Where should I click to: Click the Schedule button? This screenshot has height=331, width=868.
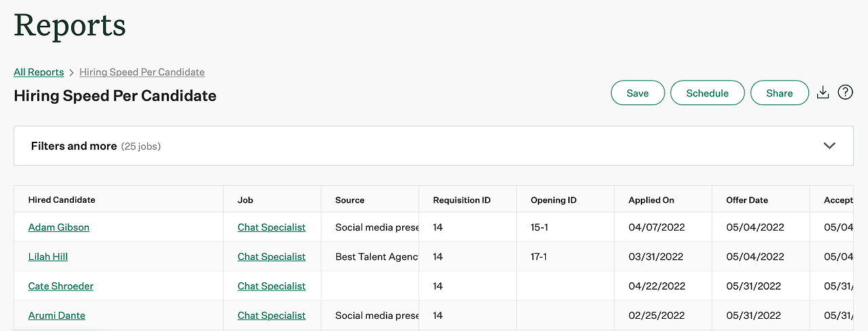707,93
